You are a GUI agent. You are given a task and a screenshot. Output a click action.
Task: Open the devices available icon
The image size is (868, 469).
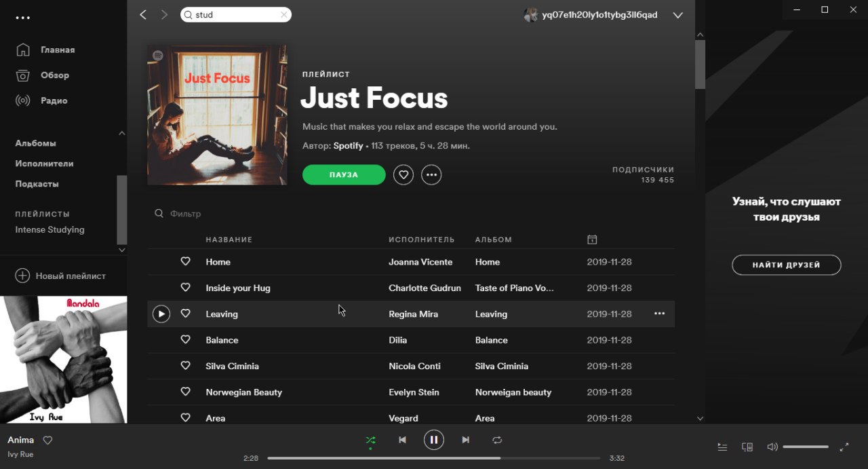click(747, 447)
